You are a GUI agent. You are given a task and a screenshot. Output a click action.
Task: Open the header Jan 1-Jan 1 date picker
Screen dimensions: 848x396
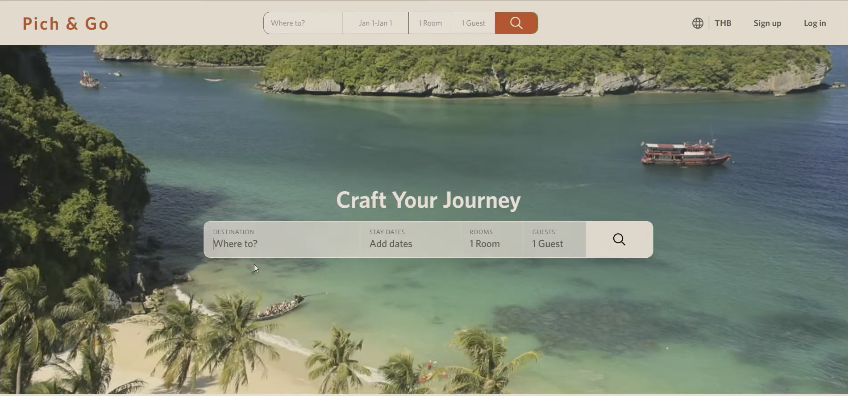tap(375, 23)
